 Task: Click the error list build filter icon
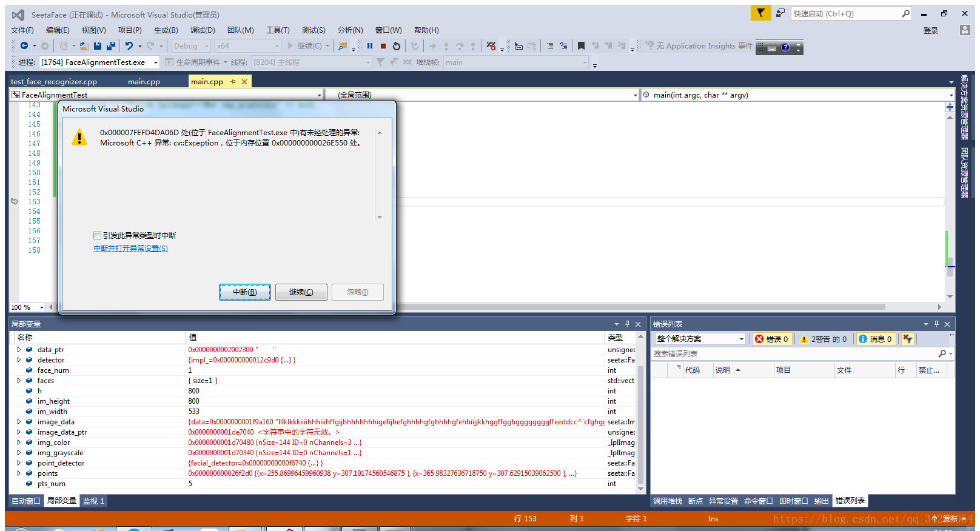click(x=907, y=339)
